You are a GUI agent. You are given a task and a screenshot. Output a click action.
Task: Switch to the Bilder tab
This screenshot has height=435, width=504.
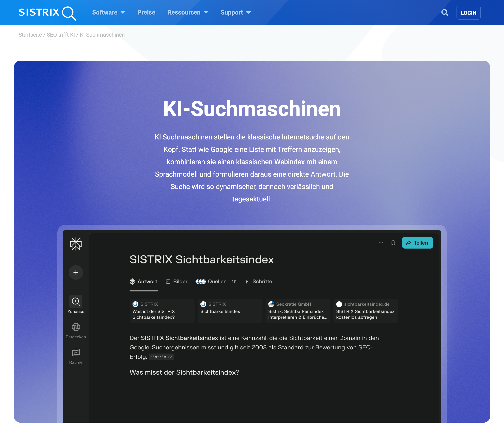click(177, 281)
